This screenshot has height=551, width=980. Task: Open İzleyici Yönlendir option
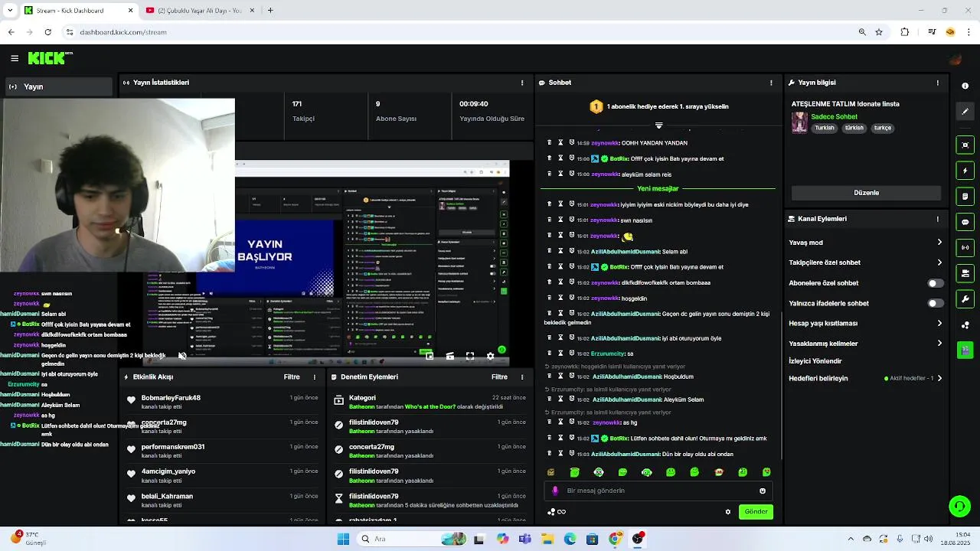815,361
